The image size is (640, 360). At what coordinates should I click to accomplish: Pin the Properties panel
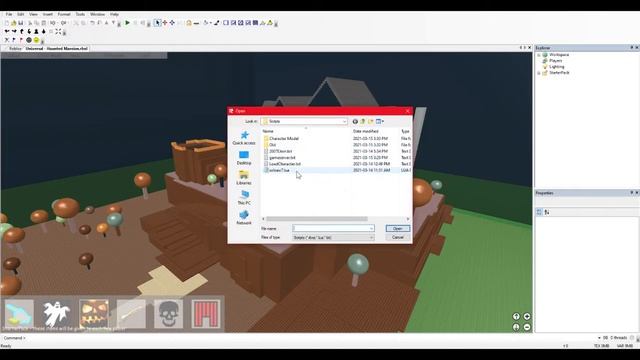[631, 193]
